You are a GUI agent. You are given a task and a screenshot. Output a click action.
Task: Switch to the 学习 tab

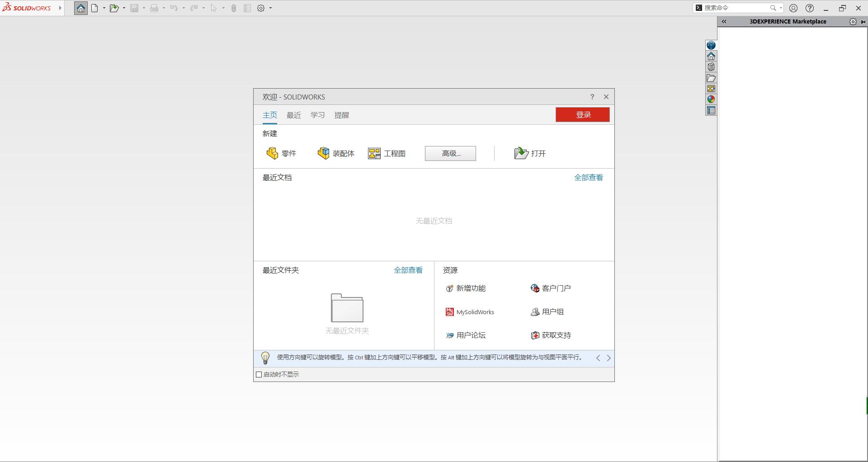pyautogui.click(x=318, y=115)
